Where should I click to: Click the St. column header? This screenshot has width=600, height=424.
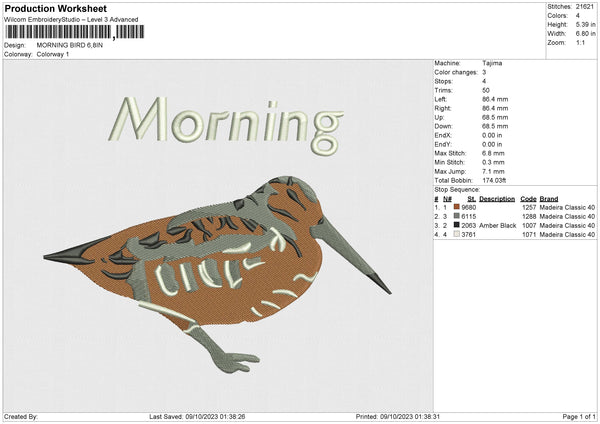[468, 199]
